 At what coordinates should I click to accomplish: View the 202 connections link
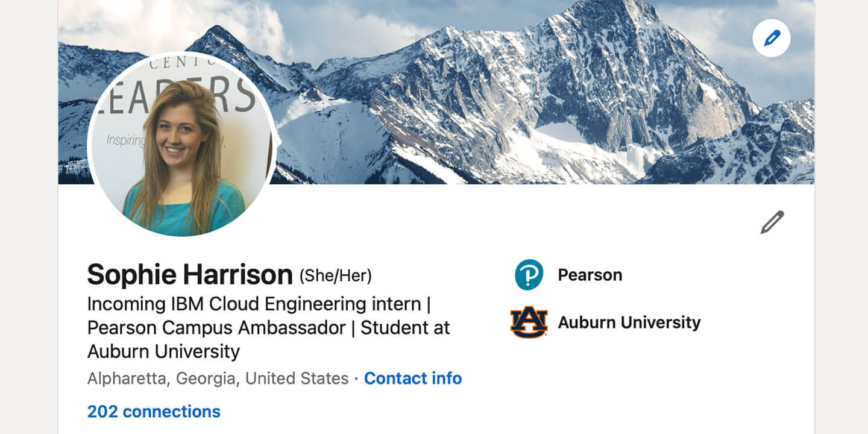point(154,412)
